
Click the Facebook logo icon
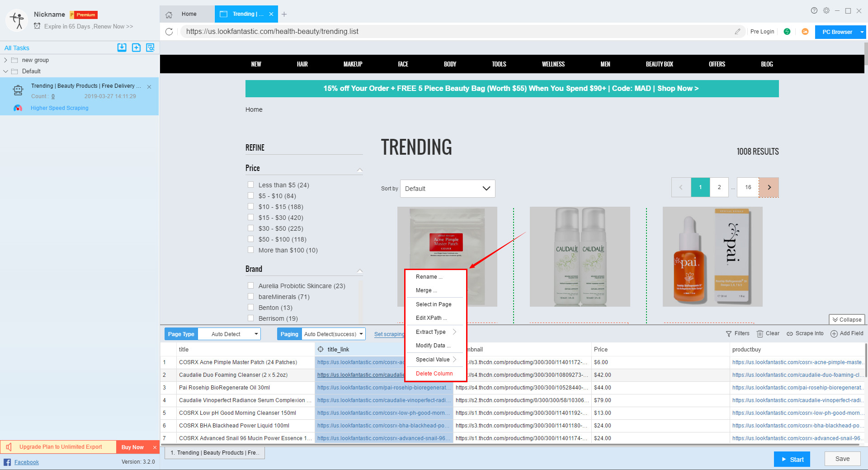pos(7,462)
